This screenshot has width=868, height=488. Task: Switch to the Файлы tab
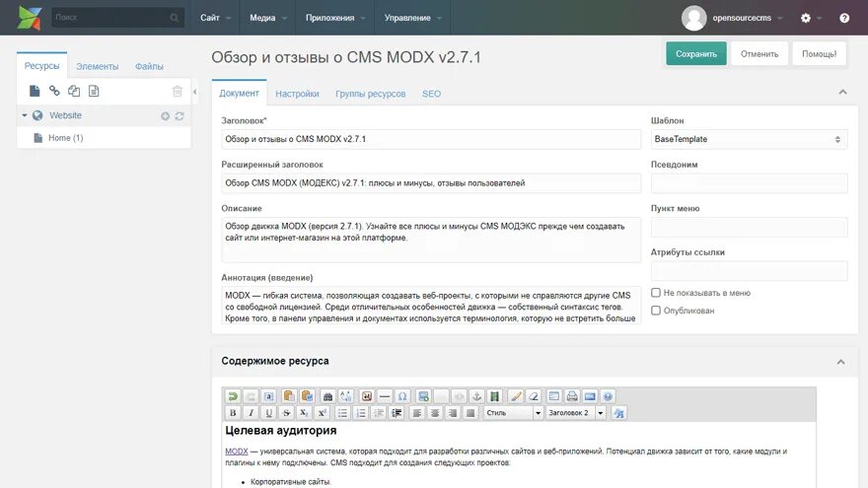point(149,66)
